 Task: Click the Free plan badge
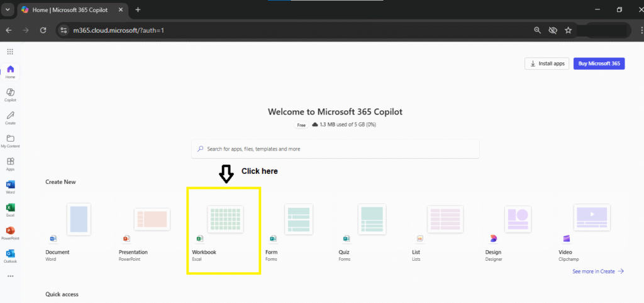click(x=301, y=125)
